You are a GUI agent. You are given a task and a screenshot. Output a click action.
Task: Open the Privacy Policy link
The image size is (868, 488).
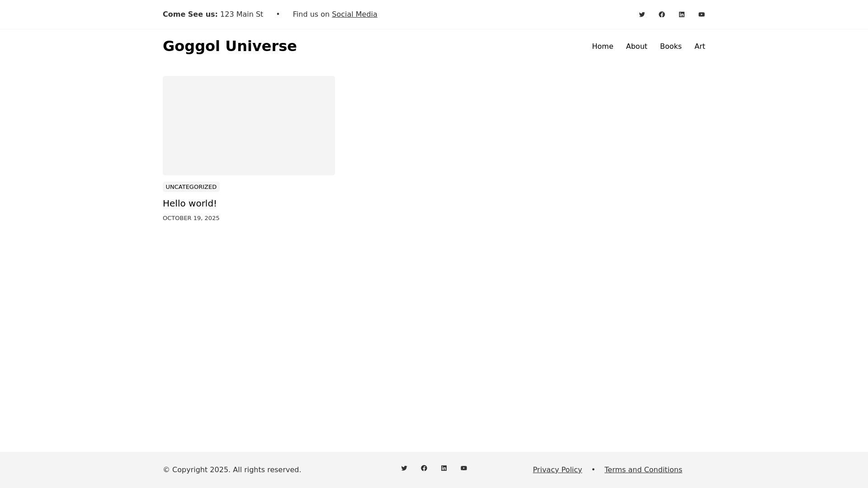557,470
